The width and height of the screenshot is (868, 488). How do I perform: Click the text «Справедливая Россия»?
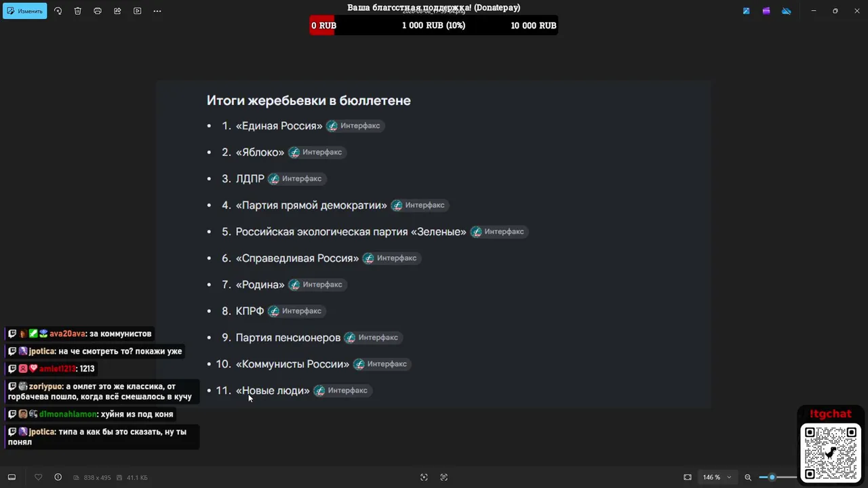click(297, 258)
